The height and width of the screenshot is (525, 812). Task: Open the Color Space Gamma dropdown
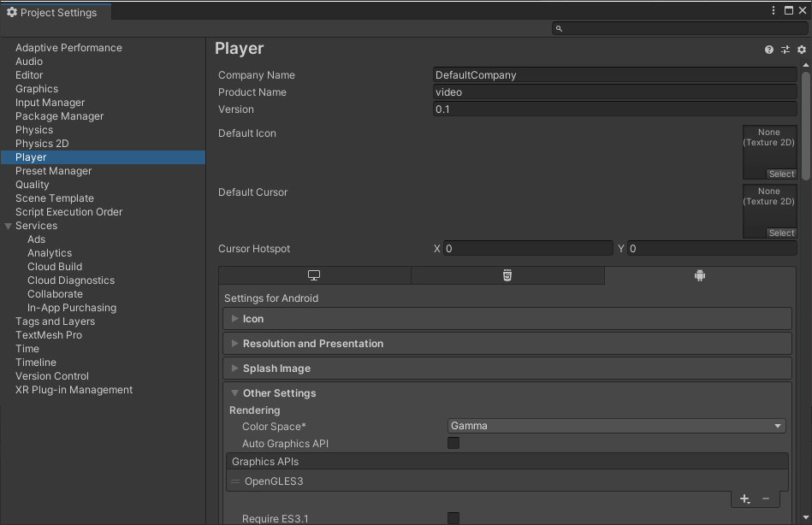[x=616, y=426]
